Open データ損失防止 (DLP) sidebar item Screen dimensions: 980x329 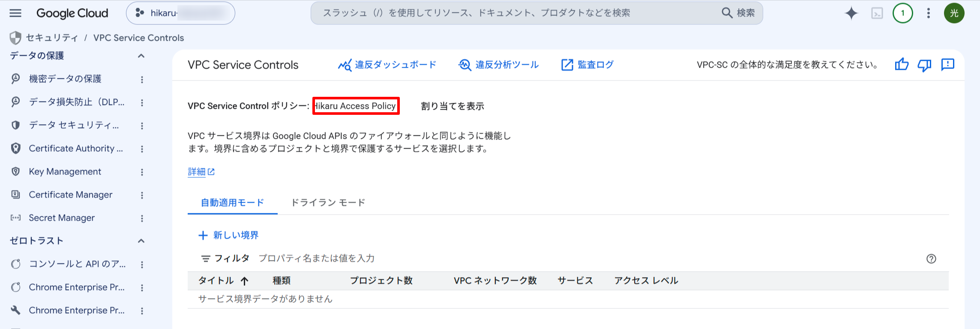pyautogui.click(x=77, y=102)
